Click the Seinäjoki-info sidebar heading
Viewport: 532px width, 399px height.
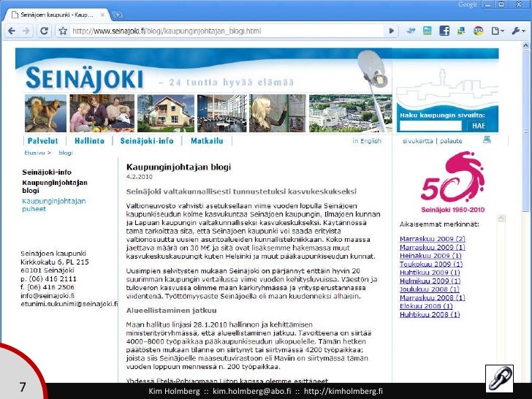pyautogui.click(x=47, y=172)
